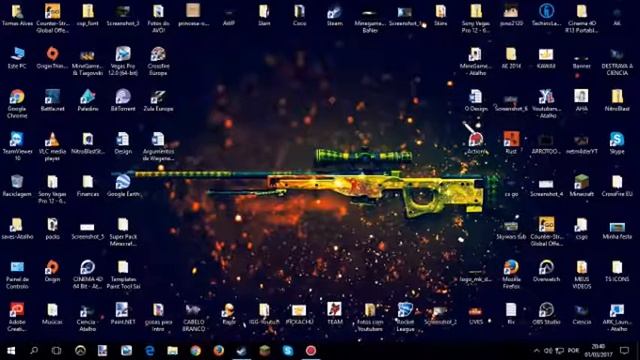Screen dimensions: 640x360
Task: Open the OBS Studio desktop shortcut
Action: click(546, 313)
